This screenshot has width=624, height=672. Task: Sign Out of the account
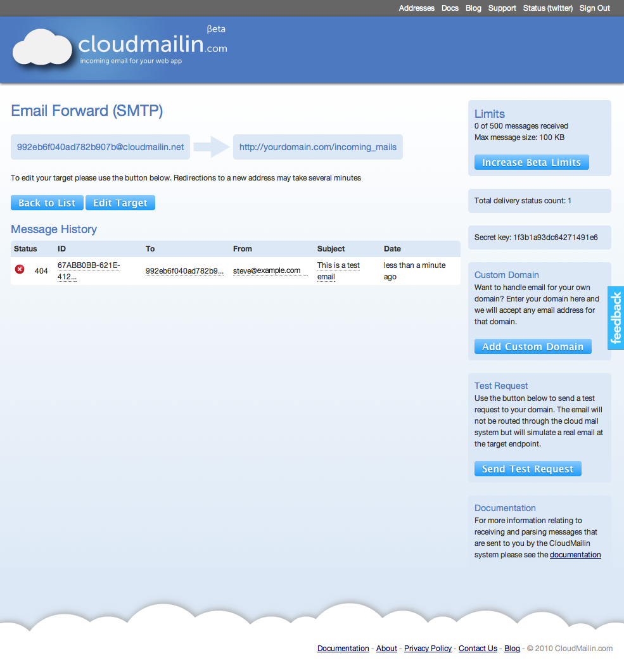point(594,8)
